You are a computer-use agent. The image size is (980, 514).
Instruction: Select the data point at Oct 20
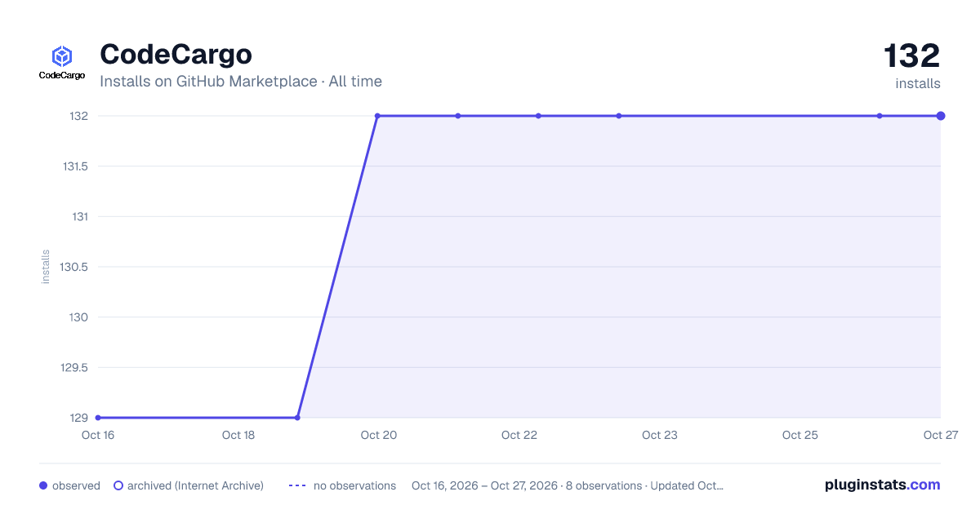tap(377, 116)
